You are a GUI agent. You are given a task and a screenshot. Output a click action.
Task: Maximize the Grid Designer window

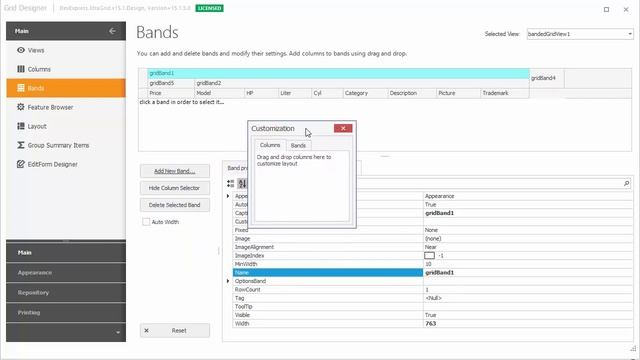(x=607, y=9)
